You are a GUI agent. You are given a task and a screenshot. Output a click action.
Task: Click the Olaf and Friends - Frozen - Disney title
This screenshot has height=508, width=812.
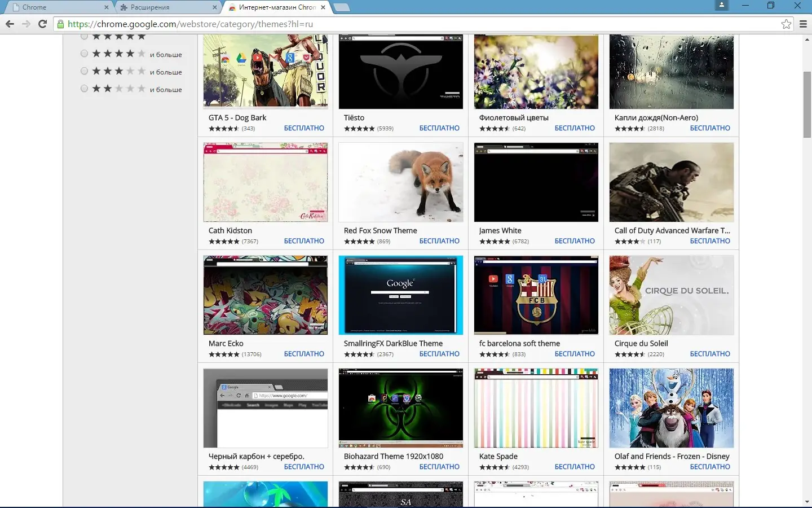672,456
